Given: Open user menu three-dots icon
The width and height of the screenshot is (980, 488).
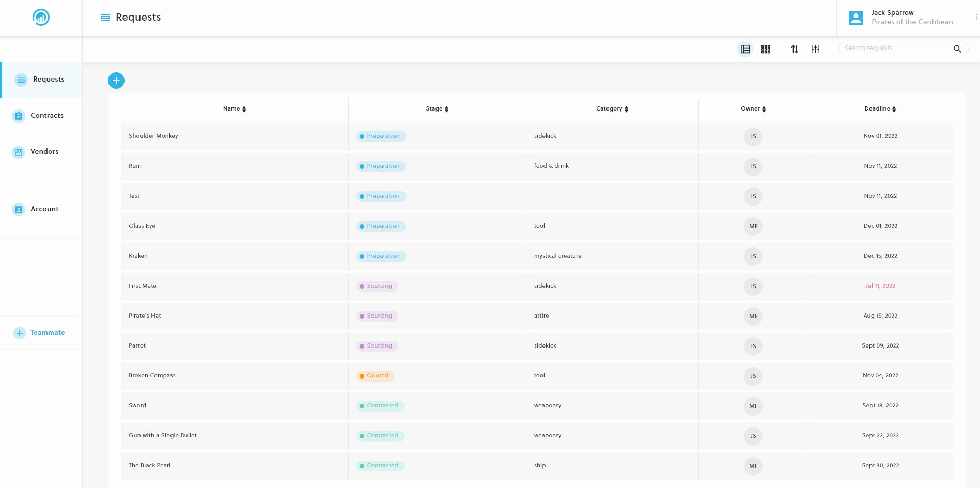Looking at the screenshot, I should click(976, 18).
